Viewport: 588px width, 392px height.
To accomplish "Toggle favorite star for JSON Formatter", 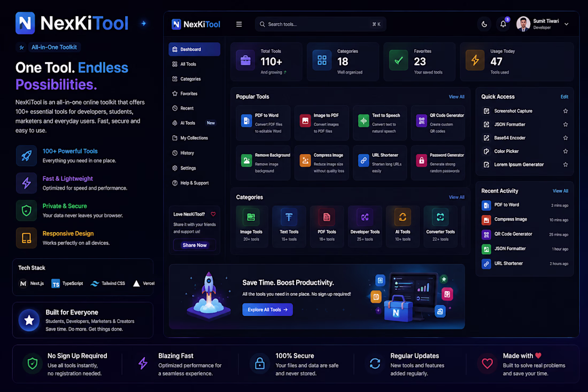I will point(565,125).
